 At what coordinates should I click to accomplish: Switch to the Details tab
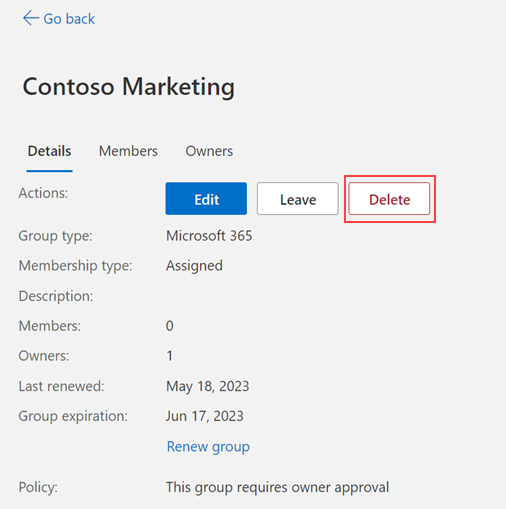pos(49,151)
